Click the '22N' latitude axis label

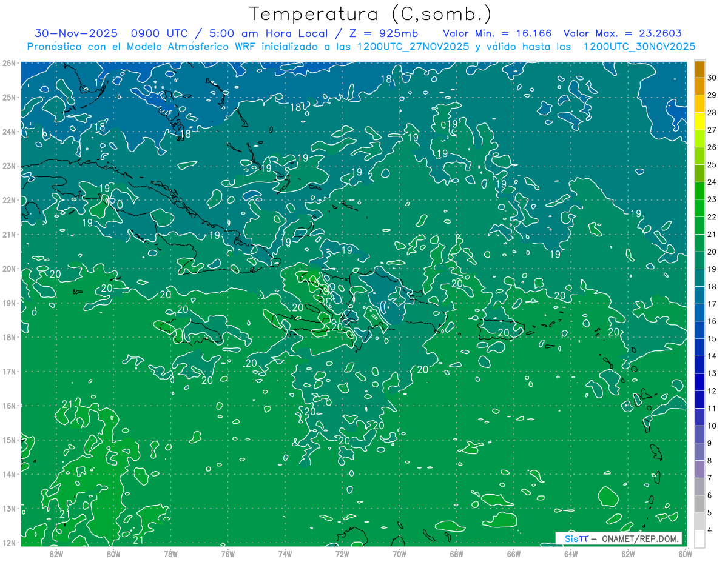(9, 200)
